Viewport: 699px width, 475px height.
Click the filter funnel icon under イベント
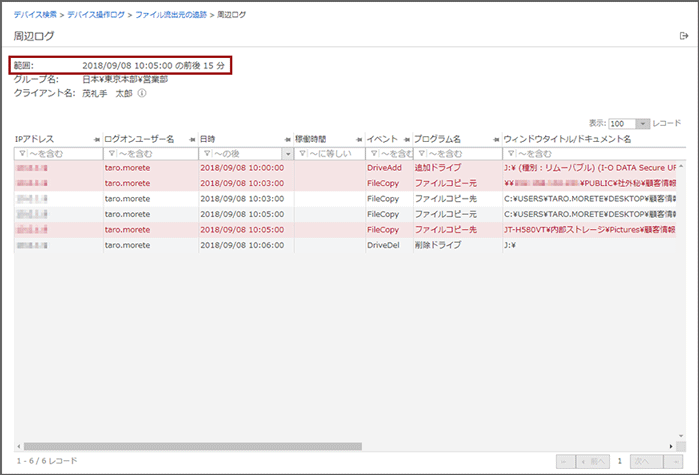pyautogui.click(x=373, y=154)
